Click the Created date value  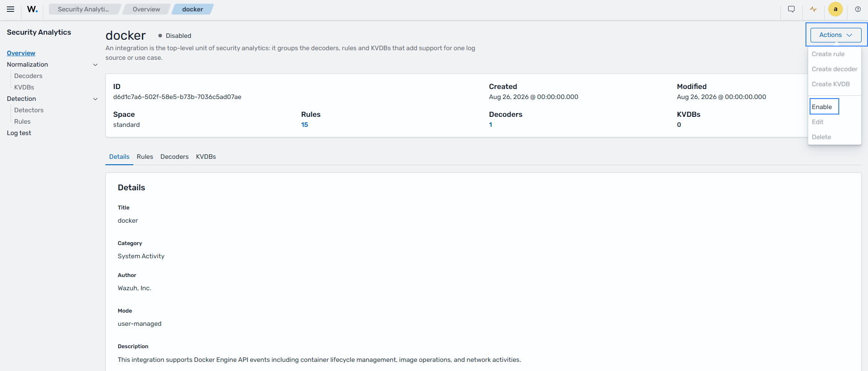(533, 97)
